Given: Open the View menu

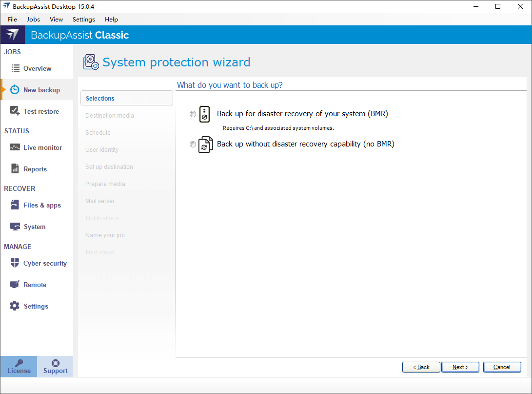Looking at the screenshot, I should point(57,20).
